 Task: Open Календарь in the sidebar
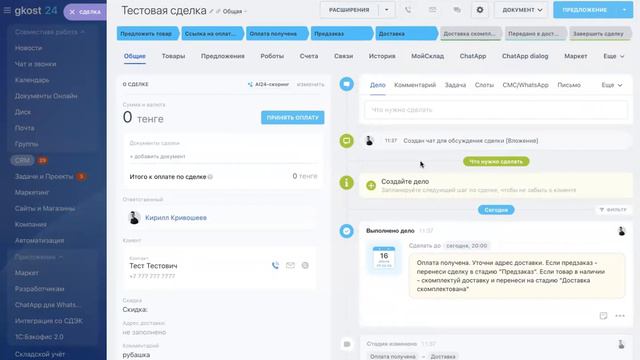pos(32,80)
